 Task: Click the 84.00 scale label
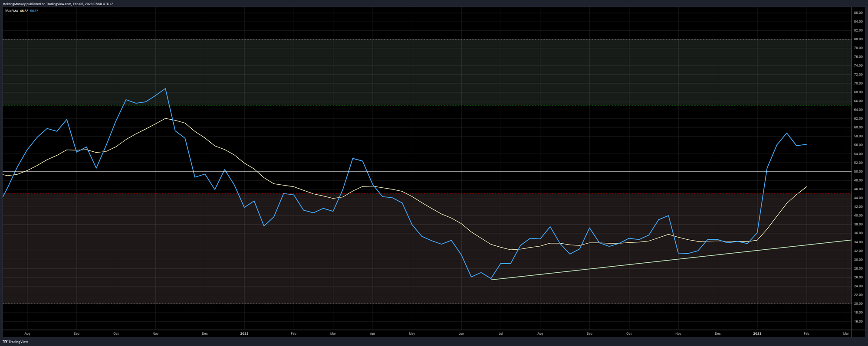point(858,22)
